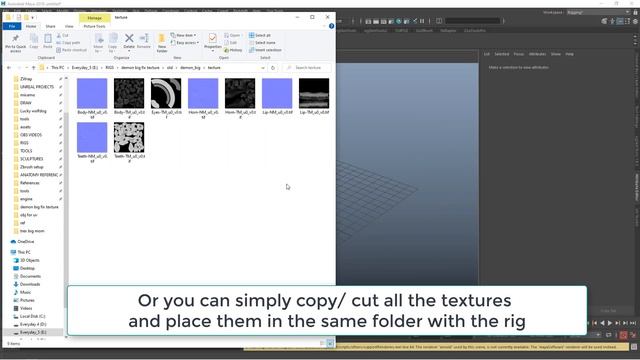Image resolution: width=640 pixels, height=360 pixels.
Task: Select the Horn-TM texture thumbnail
Action: click(240, 93)
